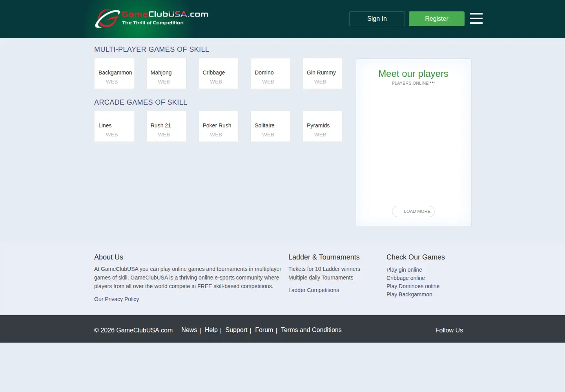
Task: Click the Follow Us footer text
Action: [x=449, y=330]
